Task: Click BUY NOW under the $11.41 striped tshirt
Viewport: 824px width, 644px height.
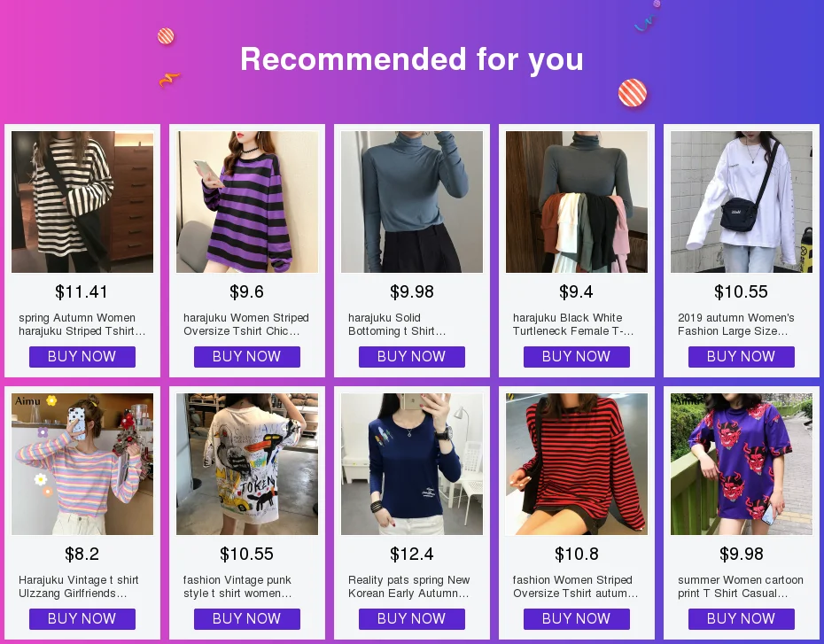Action: tap(82, 357)
